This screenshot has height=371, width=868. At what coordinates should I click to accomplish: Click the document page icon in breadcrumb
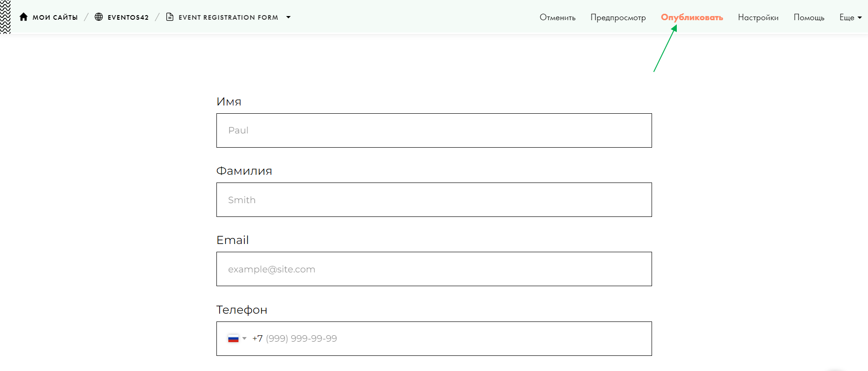[x=170, y=17]
